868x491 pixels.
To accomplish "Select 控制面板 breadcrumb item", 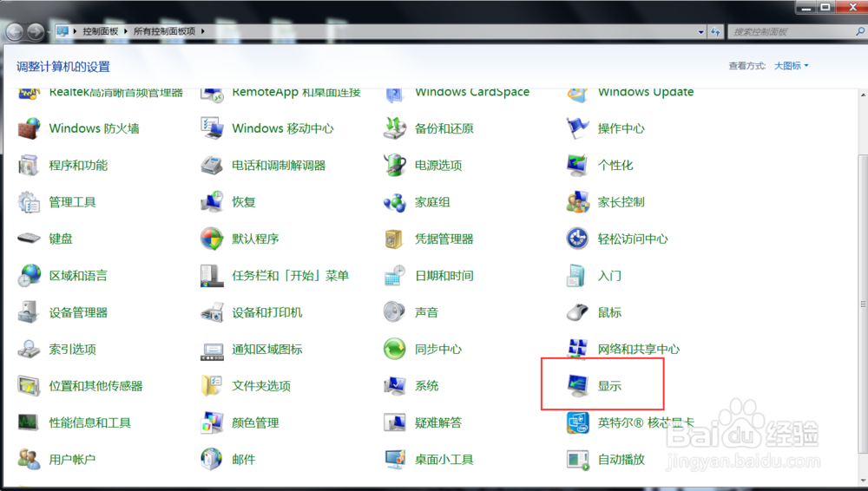I will [101, 31].
